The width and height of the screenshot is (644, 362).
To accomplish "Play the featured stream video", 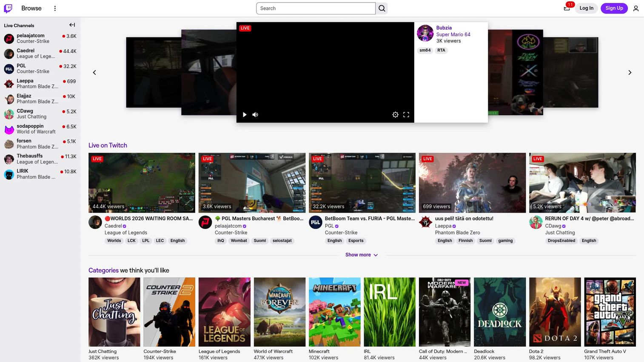I will coord(245,114).
